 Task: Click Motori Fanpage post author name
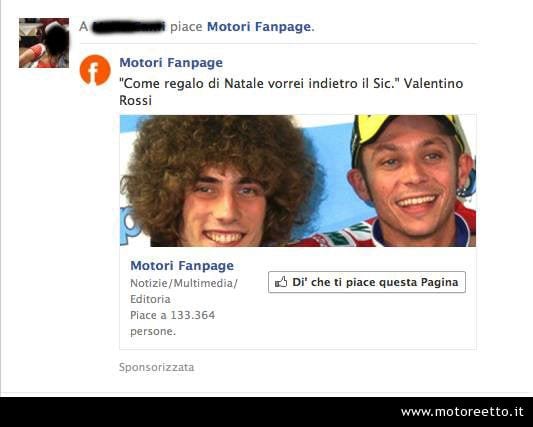171,63
